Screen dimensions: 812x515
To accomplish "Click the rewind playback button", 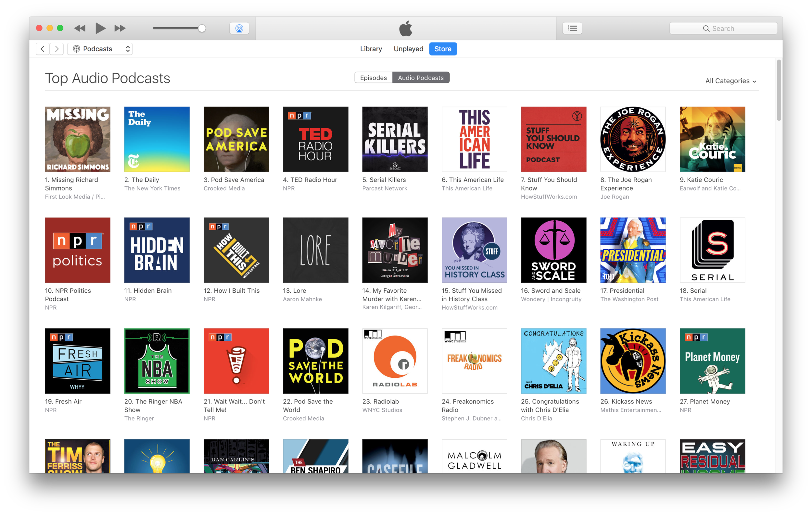I will pos(80,28).
